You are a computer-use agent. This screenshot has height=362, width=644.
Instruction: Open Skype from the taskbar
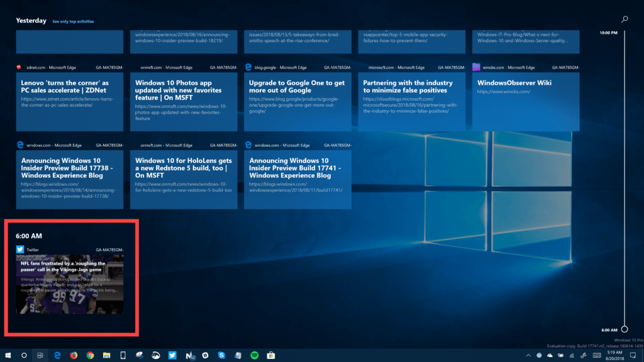click(221, 355)
